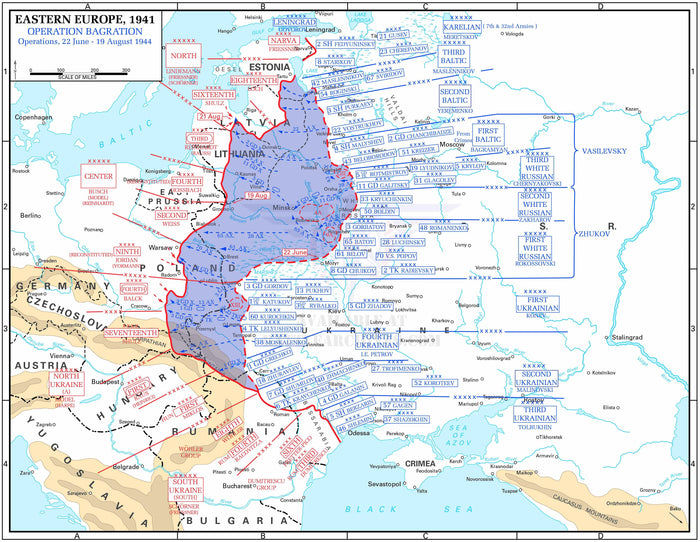700x542 pixels.
Task: Click the 48 ROMANENKO army label
Action: point(449,228)
